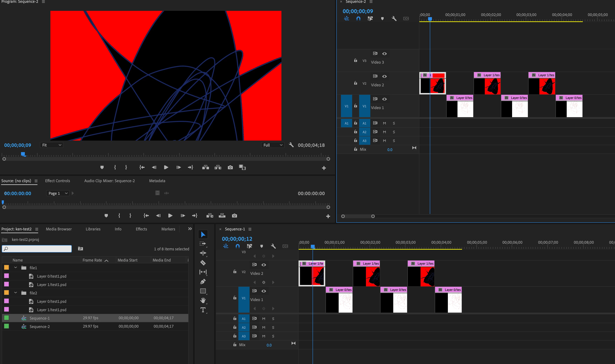This screenshot has height=364, width=615.
Task: Select the Razor tool
Action: pyautogui.click(x=203, y=263)
